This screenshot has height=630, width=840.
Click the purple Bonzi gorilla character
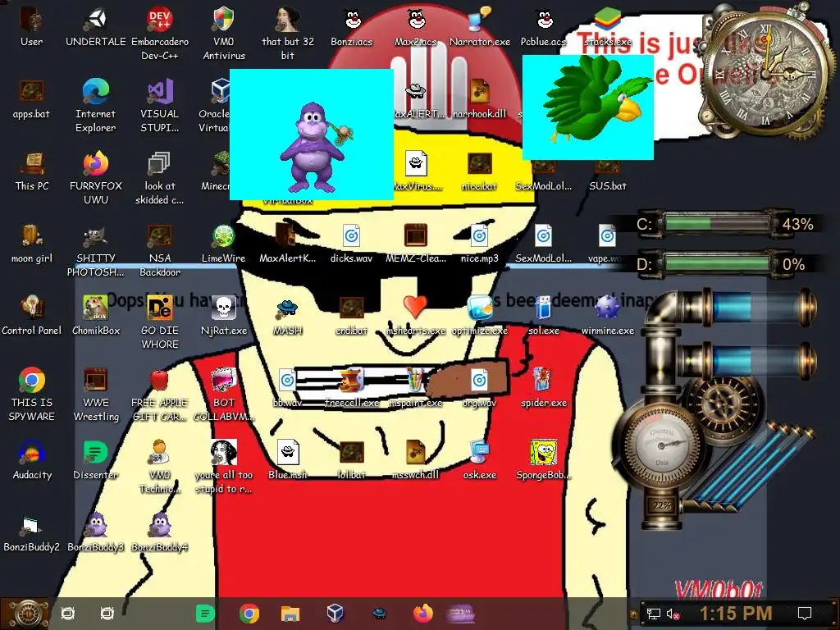(314, 148)
